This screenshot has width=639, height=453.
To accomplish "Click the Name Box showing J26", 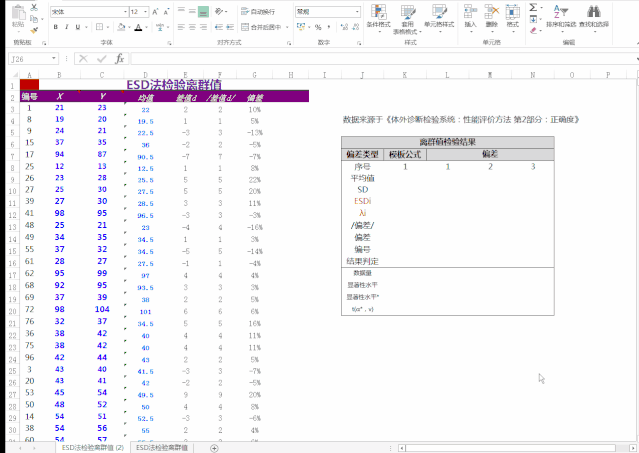I will tap(30, 59).
